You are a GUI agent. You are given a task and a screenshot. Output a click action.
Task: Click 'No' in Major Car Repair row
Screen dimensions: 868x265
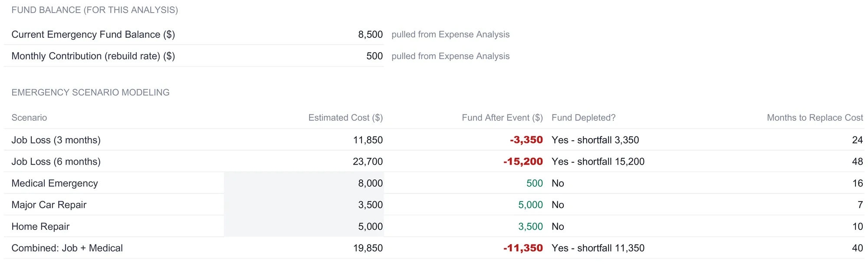pyautogui.click(x=558, y=205)
